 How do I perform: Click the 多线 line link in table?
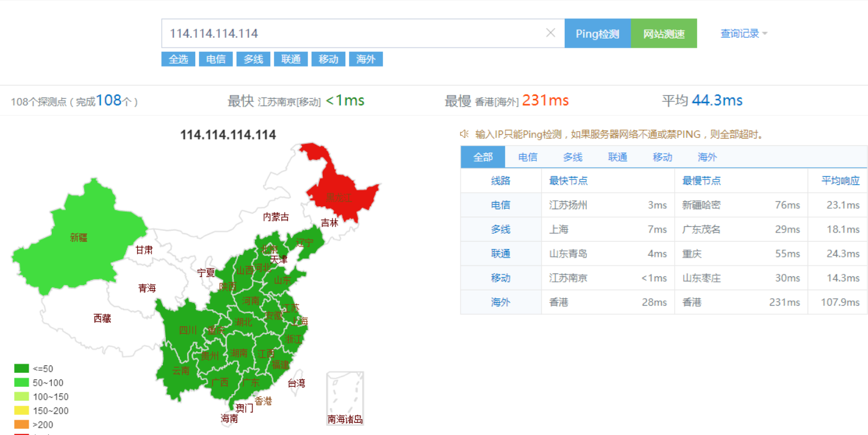pos(501,229)
